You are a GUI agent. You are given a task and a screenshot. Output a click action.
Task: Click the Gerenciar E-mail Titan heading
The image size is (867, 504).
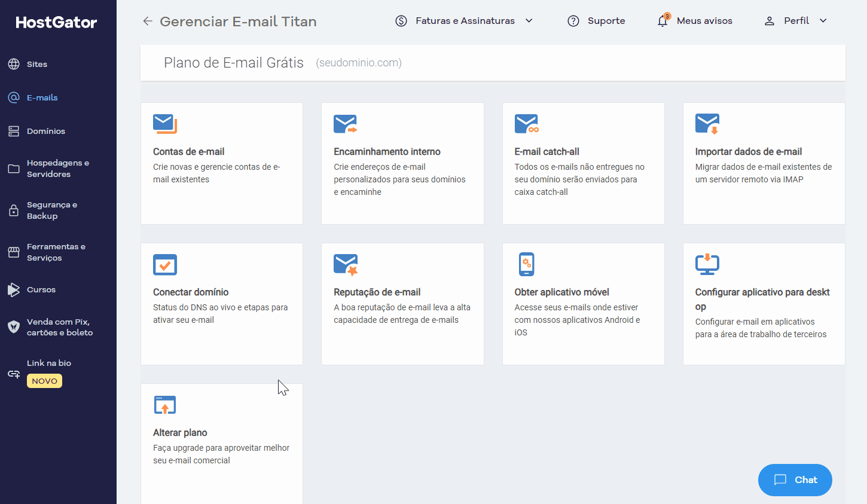(238, 22)
